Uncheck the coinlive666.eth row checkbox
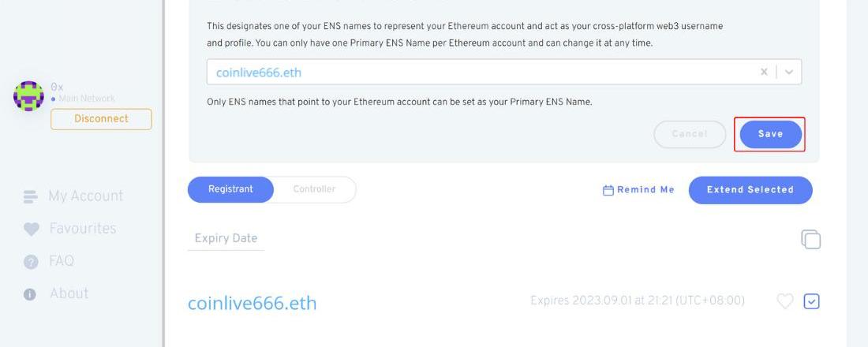Image resolution: width=868 pixels, height=347 pixels. point(811,301)
